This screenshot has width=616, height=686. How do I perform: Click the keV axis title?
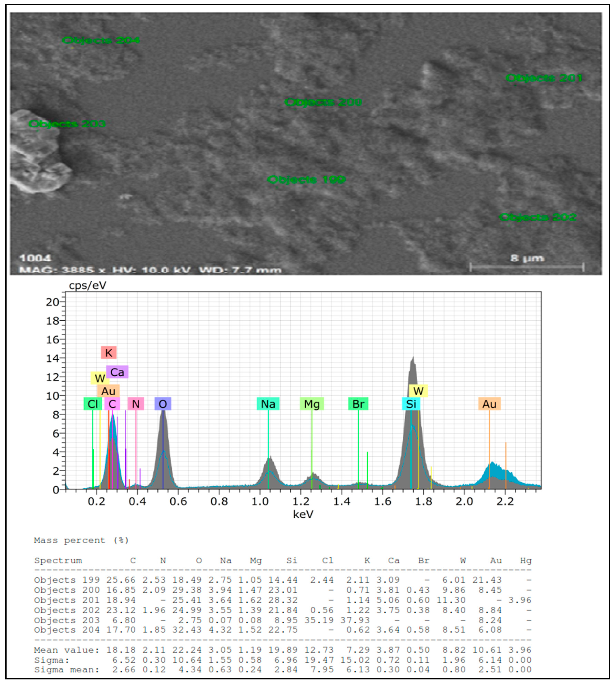coord(303,514)
